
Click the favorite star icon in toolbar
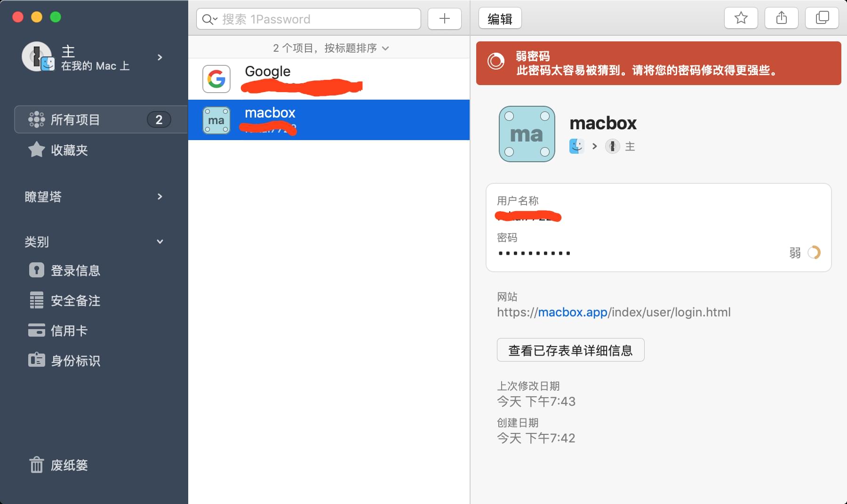(x=741, y=18)
